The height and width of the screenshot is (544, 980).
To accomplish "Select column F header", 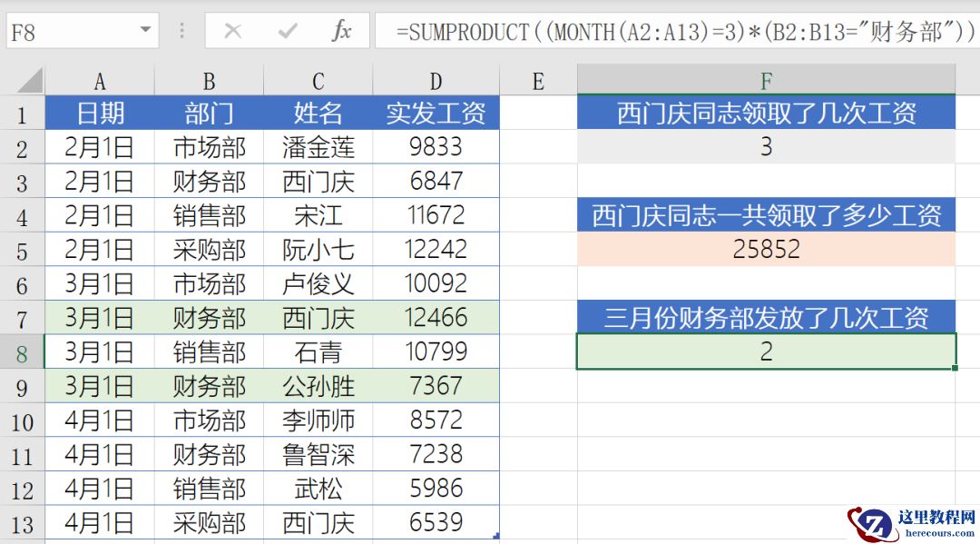I will coord(766,79).
